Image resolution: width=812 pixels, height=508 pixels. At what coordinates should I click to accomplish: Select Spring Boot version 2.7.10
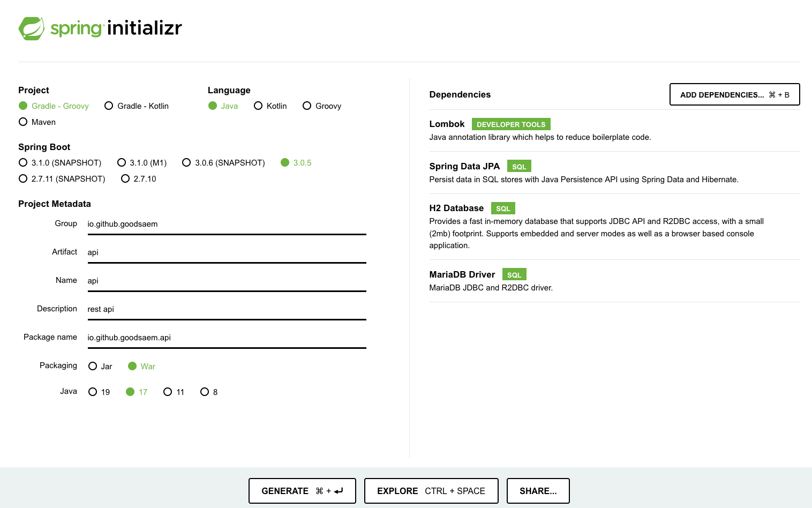tap(139, 179)
